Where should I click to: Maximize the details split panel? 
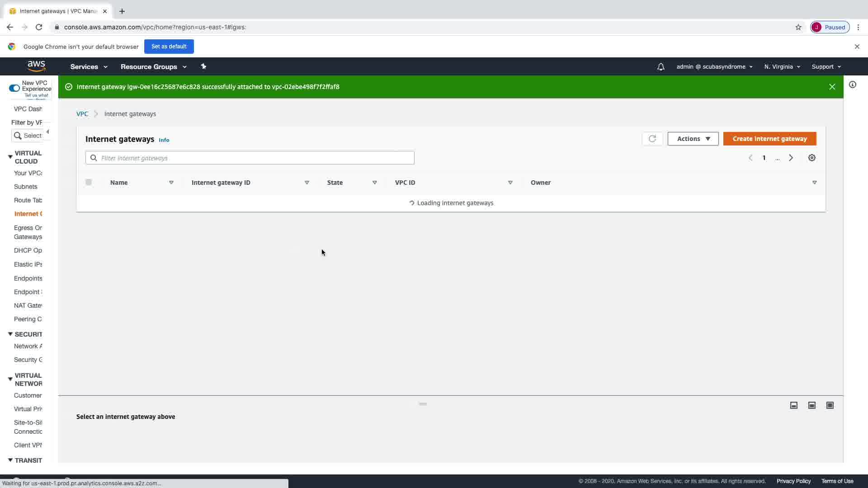tap(830, 405)
